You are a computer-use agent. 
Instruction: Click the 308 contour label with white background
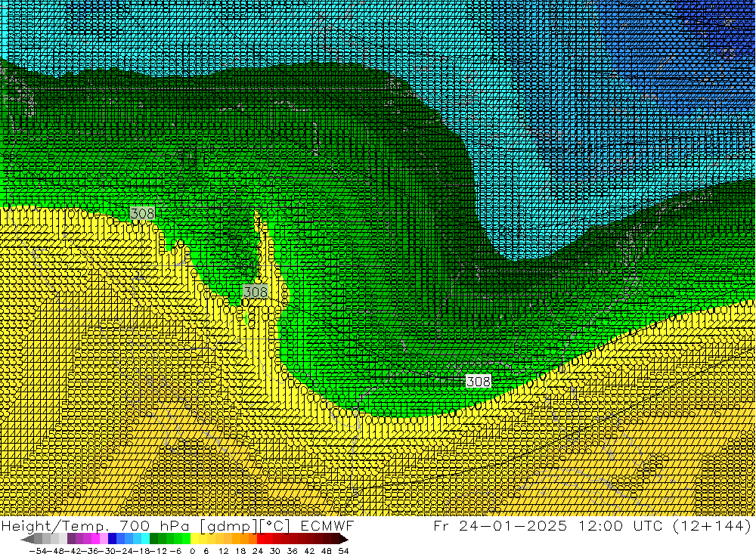point(479,382)
